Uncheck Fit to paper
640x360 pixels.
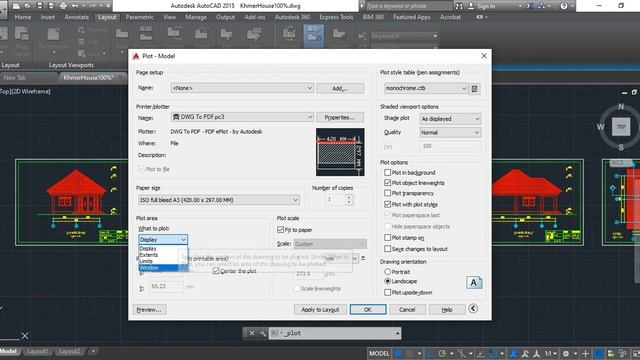click(280, 230)
